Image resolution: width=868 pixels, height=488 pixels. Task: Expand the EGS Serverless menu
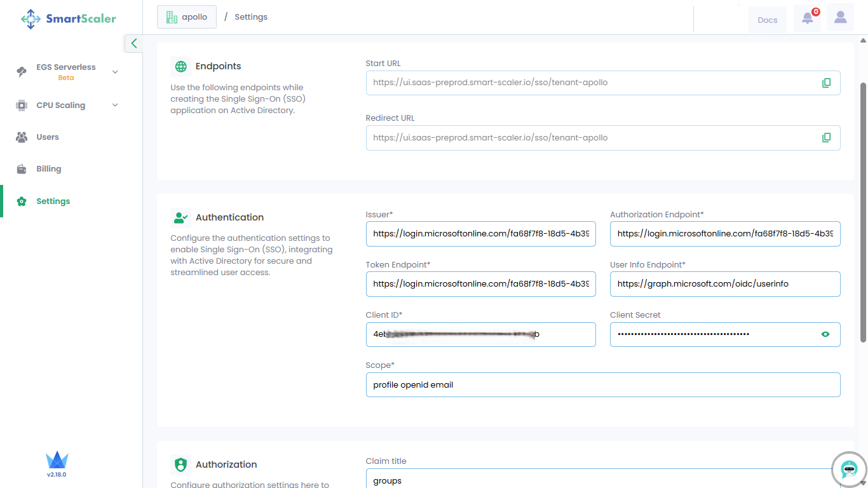point(115,72)
